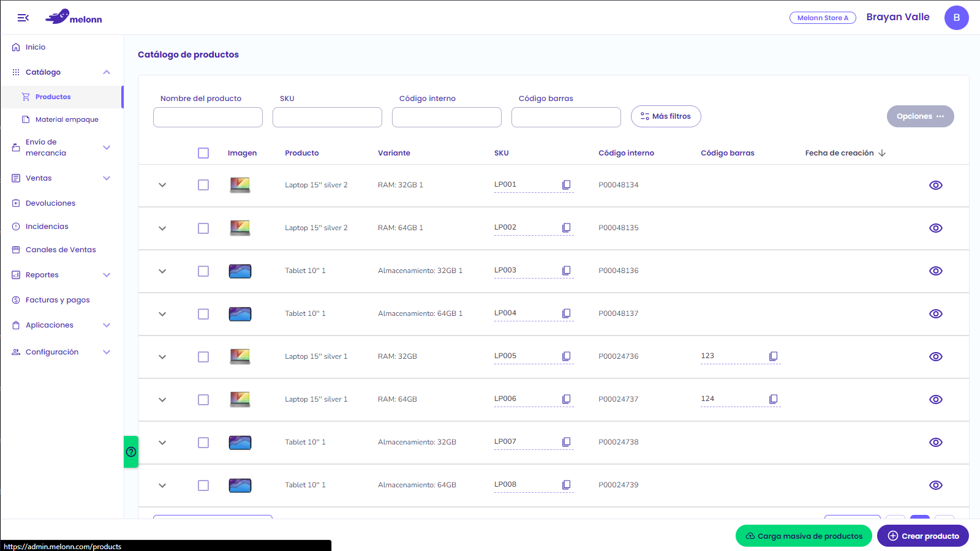Viewport: 980px width, 551px height.
Task: Check the LP005 row checkbox
Action: 203,357
